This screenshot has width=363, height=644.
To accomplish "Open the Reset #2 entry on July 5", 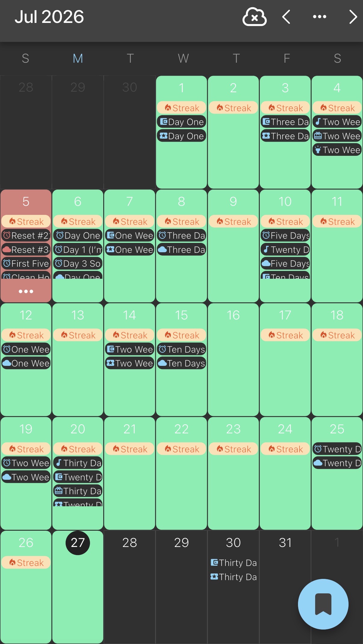I will (26, 236).
